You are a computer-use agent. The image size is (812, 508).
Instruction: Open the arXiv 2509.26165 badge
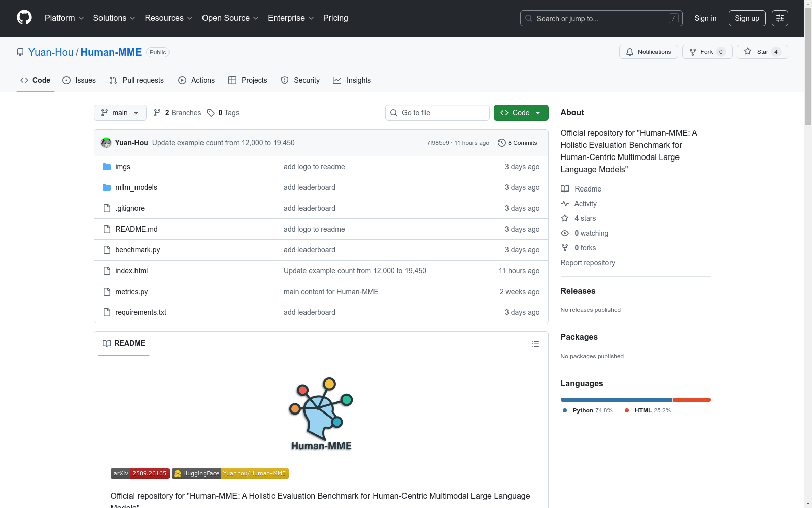click(140, 473)
